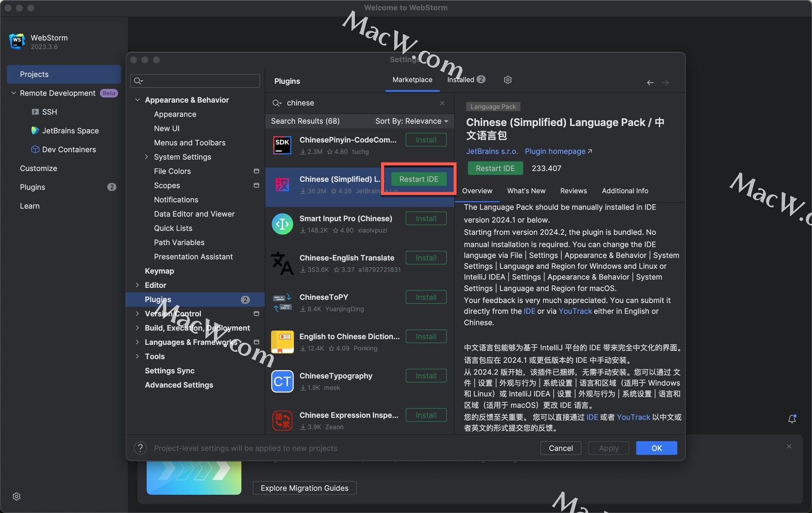812x513 pixels.
Task: Open plugin settings gear next to Installed tab
Action: [507, 80]
